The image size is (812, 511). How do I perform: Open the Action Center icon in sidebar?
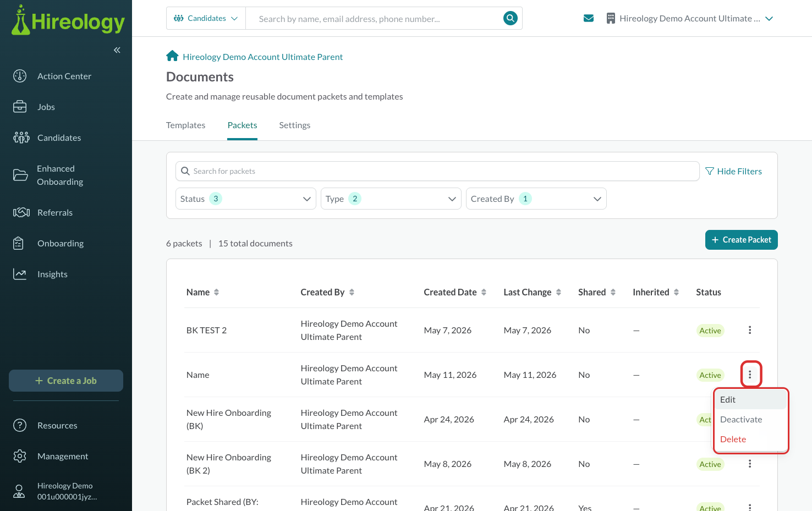coord(20,76)
